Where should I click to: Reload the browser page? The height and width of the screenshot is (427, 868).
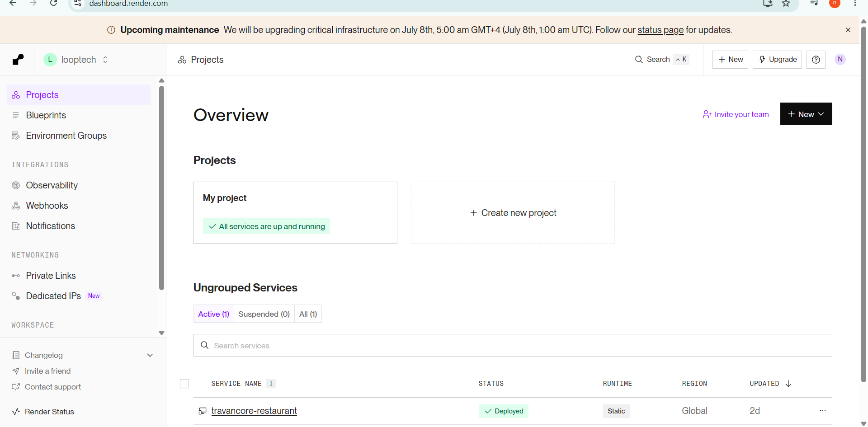pos(53,3)
